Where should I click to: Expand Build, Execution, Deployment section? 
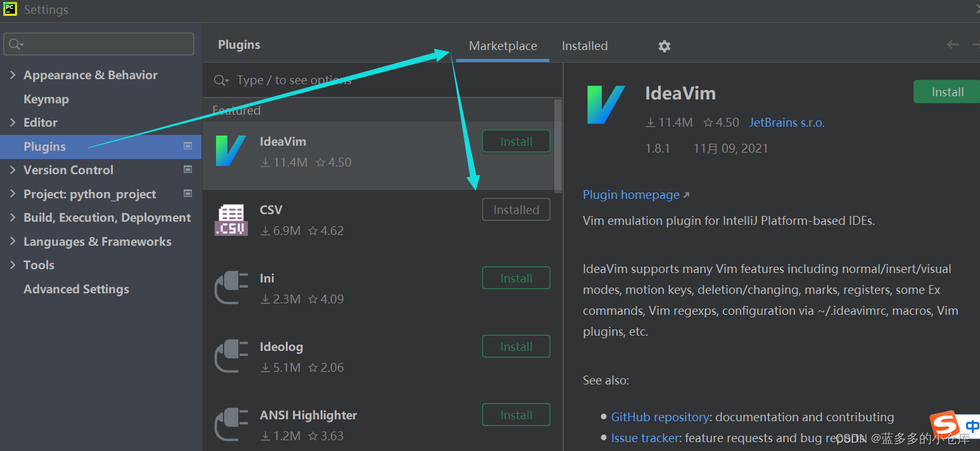click(13, 217)
